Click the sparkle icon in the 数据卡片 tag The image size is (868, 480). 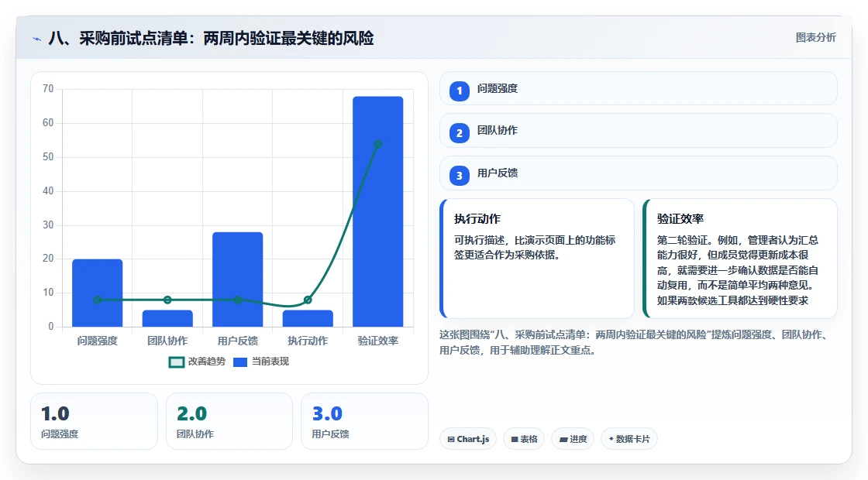[x=611, y=438]
